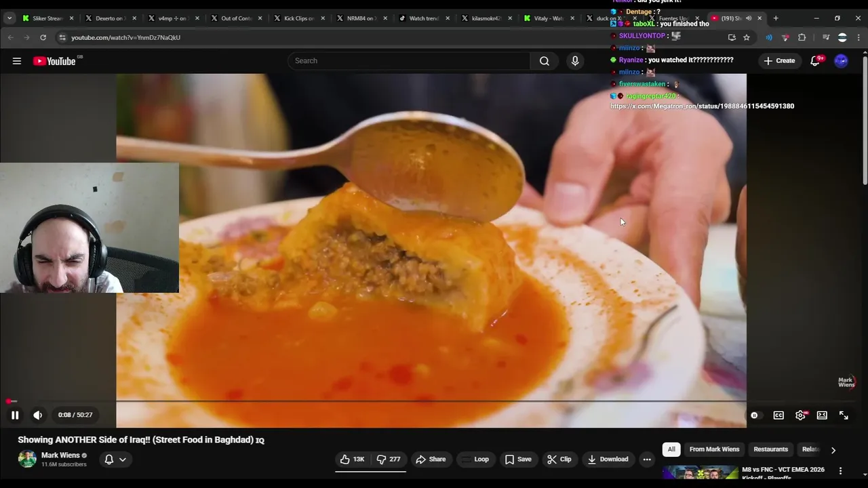
Task: Open the account avatar menu
Action: click(841, 61)
